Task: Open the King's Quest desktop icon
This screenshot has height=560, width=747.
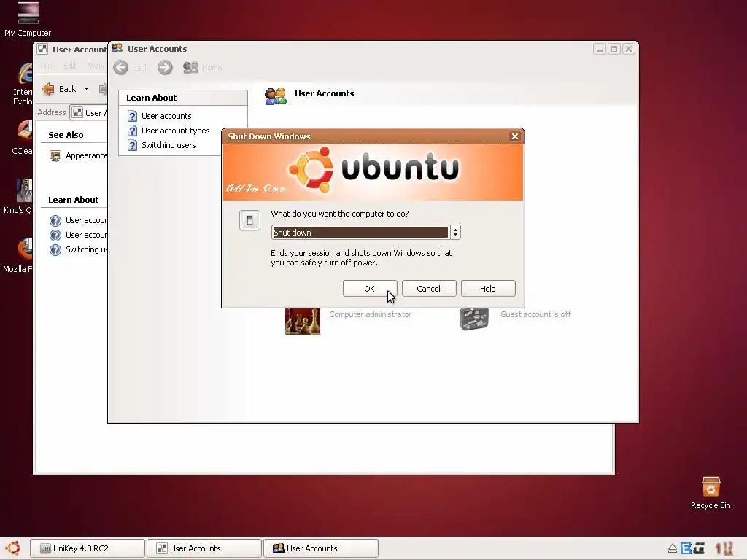Action: pyautogui.click(x=19, y=196)
